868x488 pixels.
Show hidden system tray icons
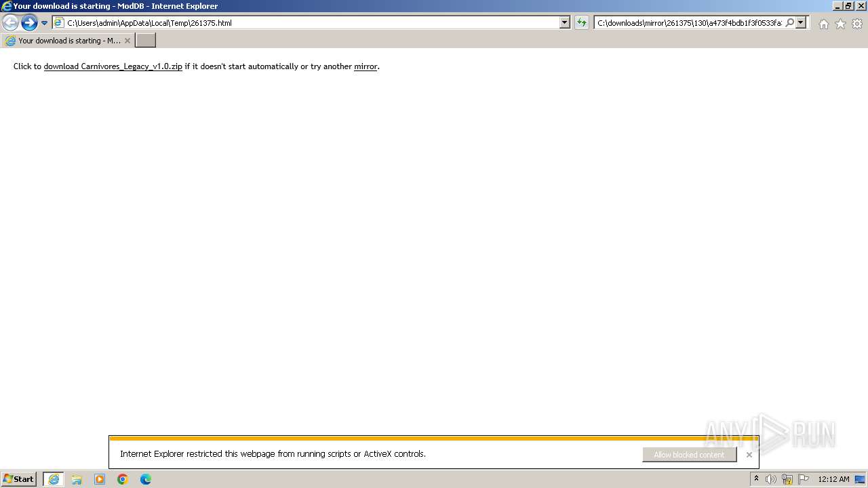[756, 479]
